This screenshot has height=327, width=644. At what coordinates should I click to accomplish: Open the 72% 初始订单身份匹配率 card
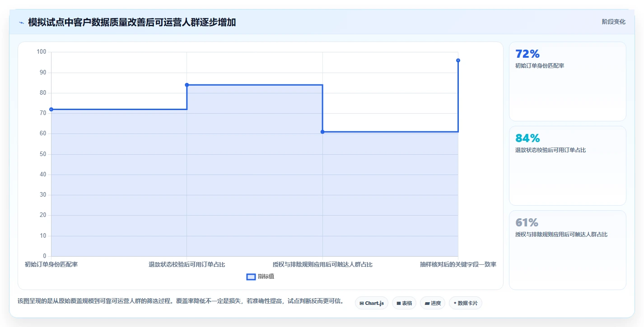click(568, 82)
